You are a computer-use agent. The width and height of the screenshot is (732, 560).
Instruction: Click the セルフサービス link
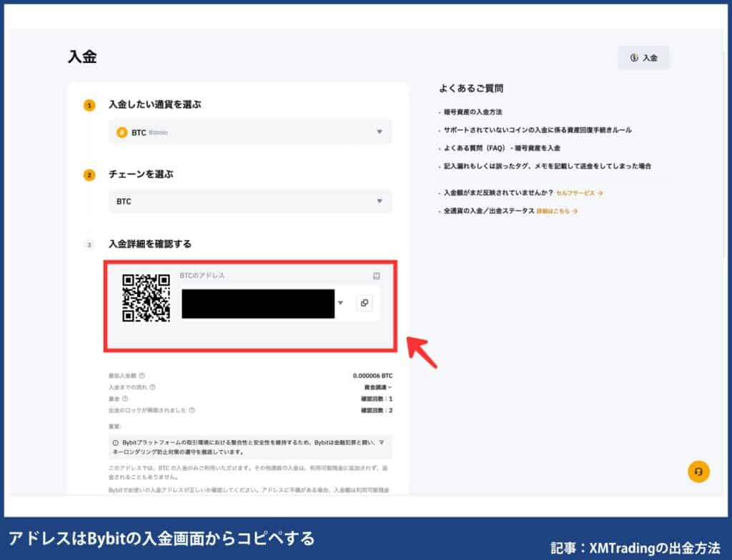click(x=579, y=193)
